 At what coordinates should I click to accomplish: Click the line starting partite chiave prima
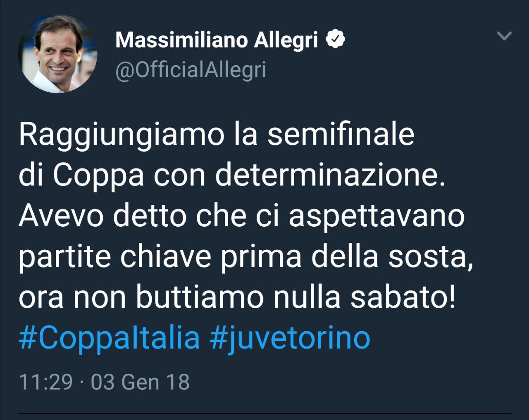pyautogui.click(x=245, y=256)
